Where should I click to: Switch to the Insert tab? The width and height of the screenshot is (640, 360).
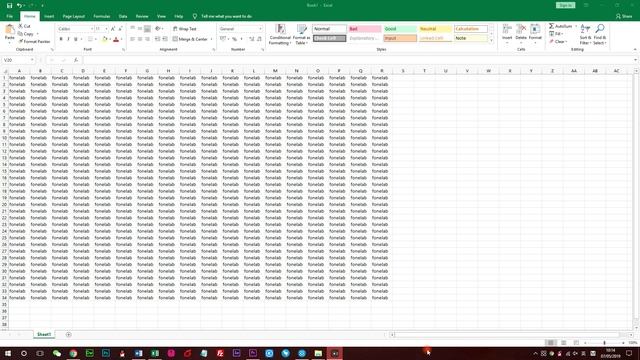click(x=49, y=16)
